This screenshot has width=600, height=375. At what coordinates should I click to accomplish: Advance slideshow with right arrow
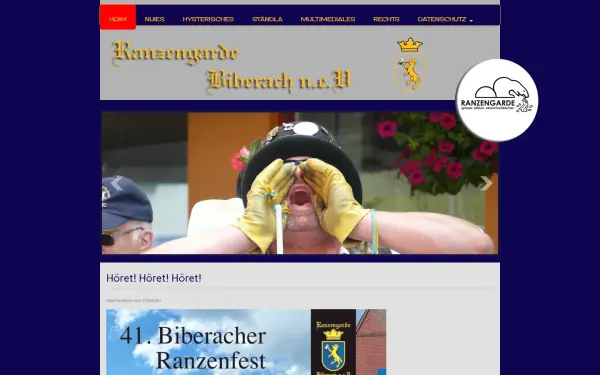click(x=486, y=183)
